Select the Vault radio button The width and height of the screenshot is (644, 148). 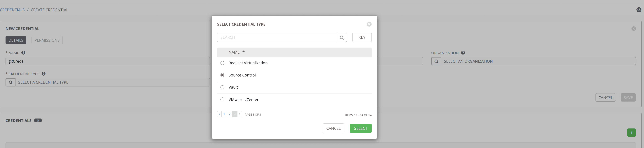pos(222,87)
